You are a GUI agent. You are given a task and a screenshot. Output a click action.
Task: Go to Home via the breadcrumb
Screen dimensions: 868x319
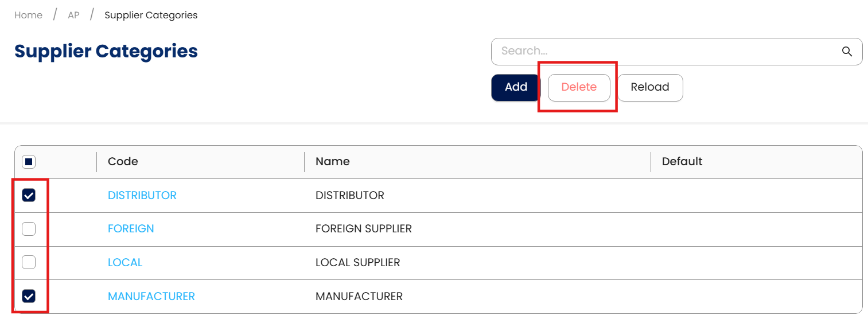click(29, 15)
